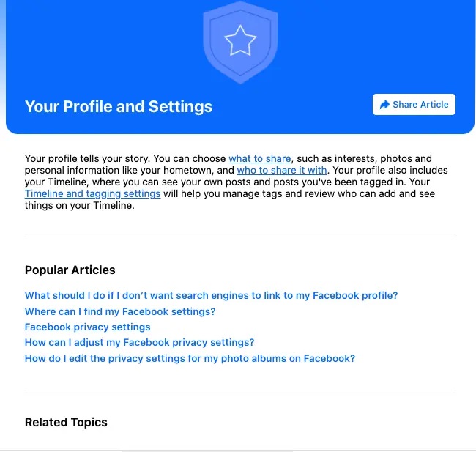Open article on photo album privacy settings
The width and height of the screenshot is (476, 452).
tap(190, 359)
